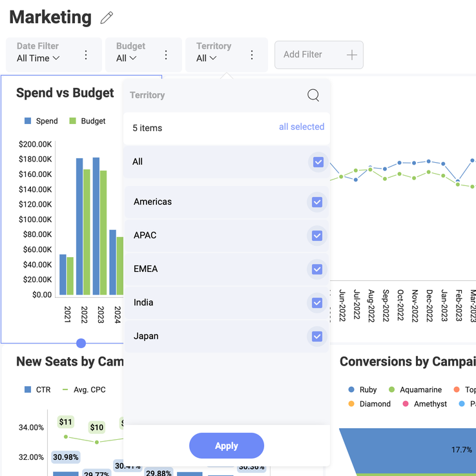Click the Budget legend green swatch
476x476 pixels.
[72, 121]
